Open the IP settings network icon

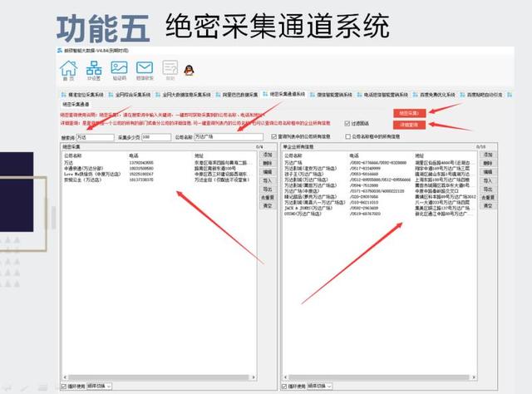(94, 69)
